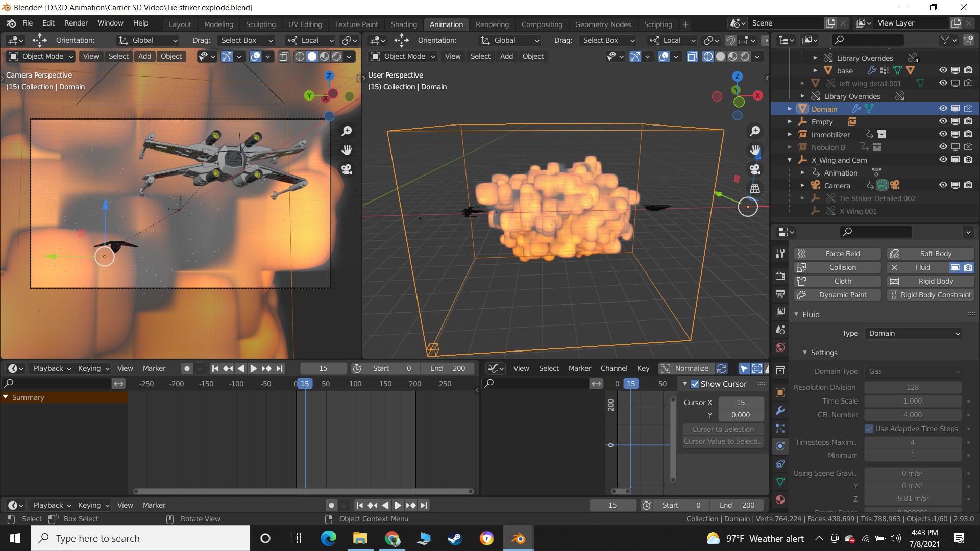Open Modifier properties wrench tab
Screen dimensions: 980x551
(x=780, y=410)
